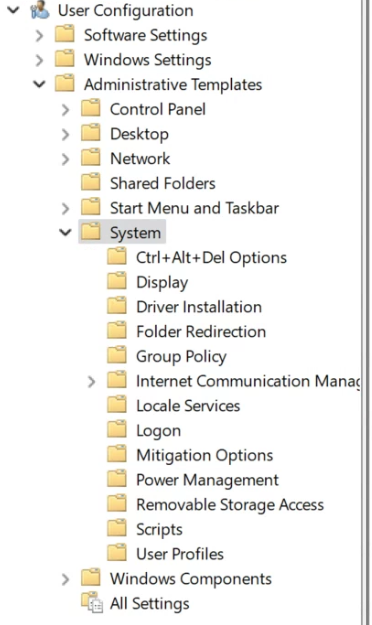Click the All Settings icon
The width and height of the screenshot is (372, 625).
(92, 601)
